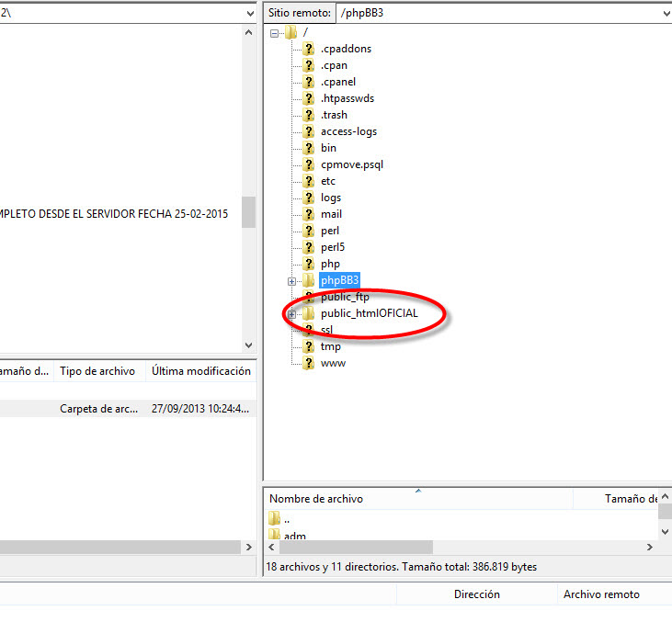672x622 pixels.
Task: Open the Sitio remoto path dropdown
Action: (665, 13)
